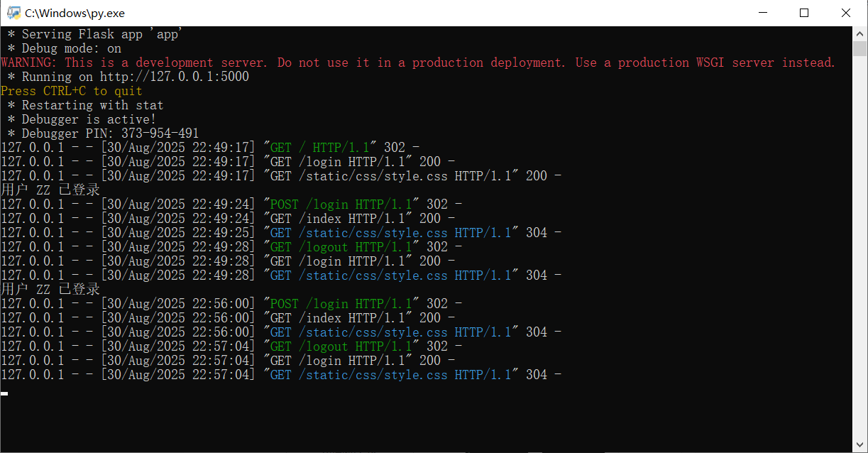Click the 22:49:17 GET /login 200 line
The image size is (868, 453).
228,162
